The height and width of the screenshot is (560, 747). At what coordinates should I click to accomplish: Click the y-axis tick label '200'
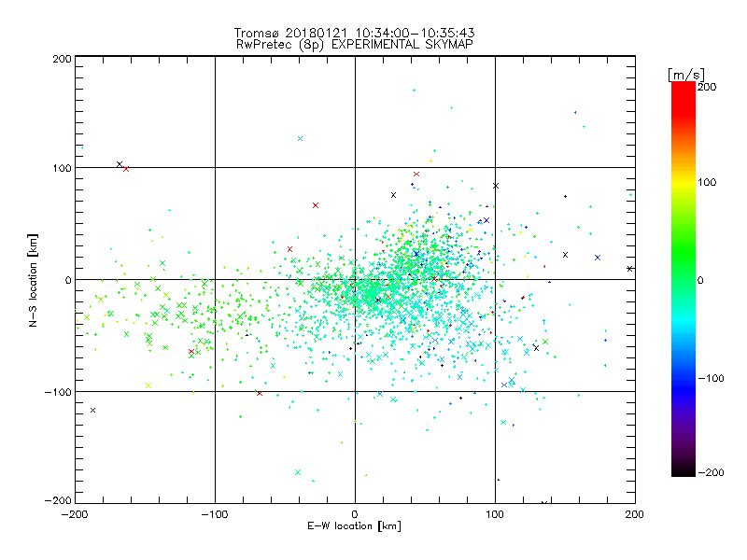coord(62,59)
